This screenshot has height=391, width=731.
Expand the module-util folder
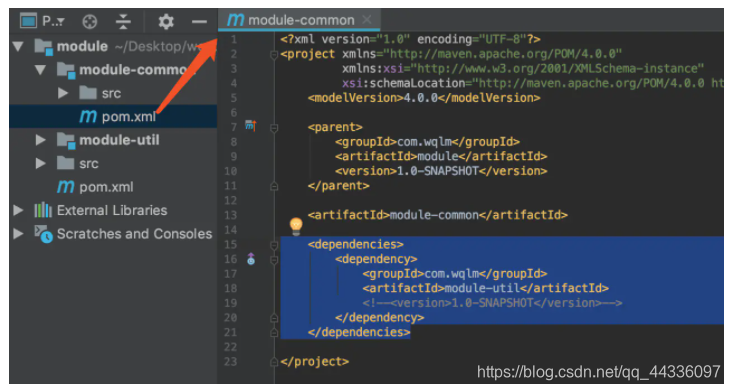coord(41,140)
